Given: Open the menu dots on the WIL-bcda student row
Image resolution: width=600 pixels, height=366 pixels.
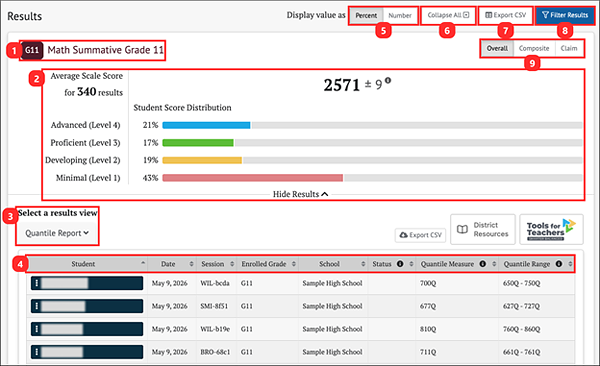Looking at the screenshot, I should pos(37,283).
